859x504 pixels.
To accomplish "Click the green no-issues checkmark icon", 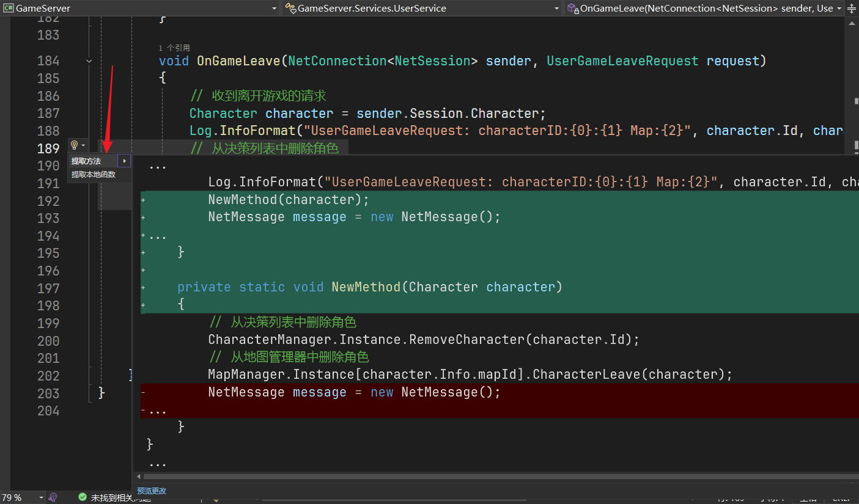I will pyautogui.click(x=83, y=497).
